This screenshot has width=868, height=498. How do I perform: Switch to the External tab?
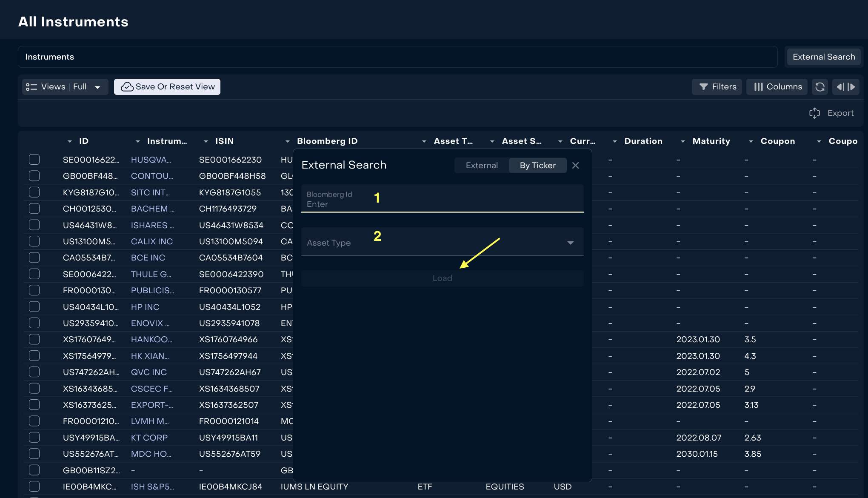click(482, 165)
